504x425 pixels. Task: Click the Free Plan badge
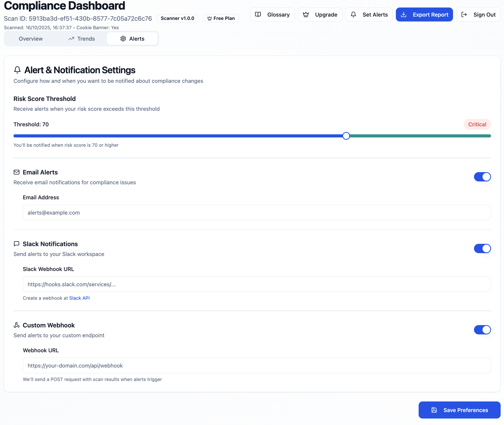click(221, 18)
